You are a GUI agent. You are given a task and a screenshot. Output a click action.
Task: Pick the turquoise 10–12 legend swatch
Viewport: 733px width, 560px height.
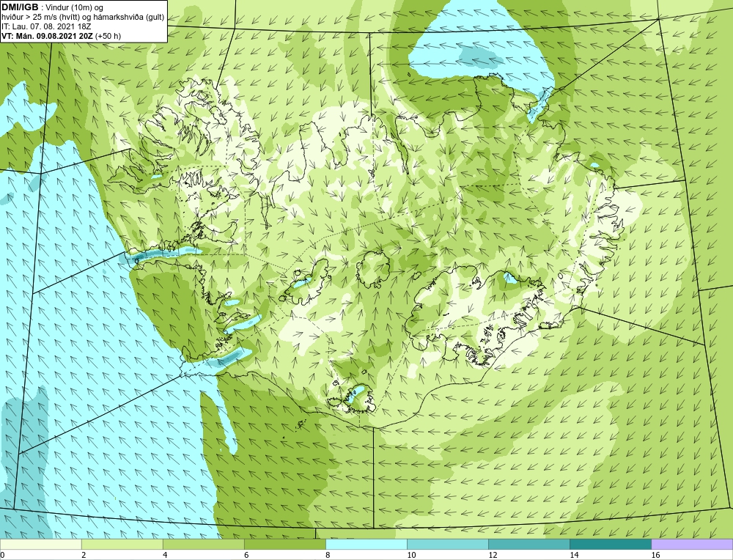point(447,544)
